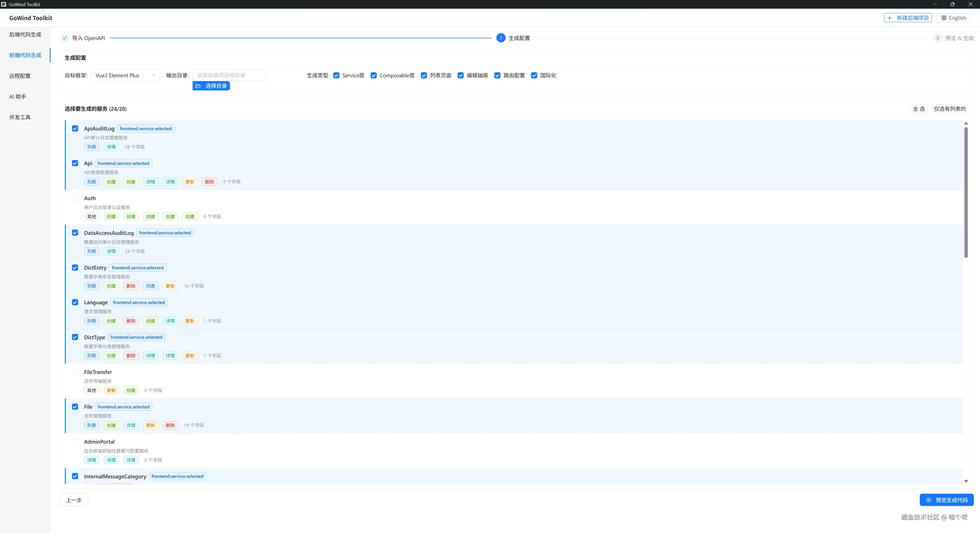Open the 目标框架 Vue3 Element Plus dropdown
980x533 pixels.
tap(126, 75)
